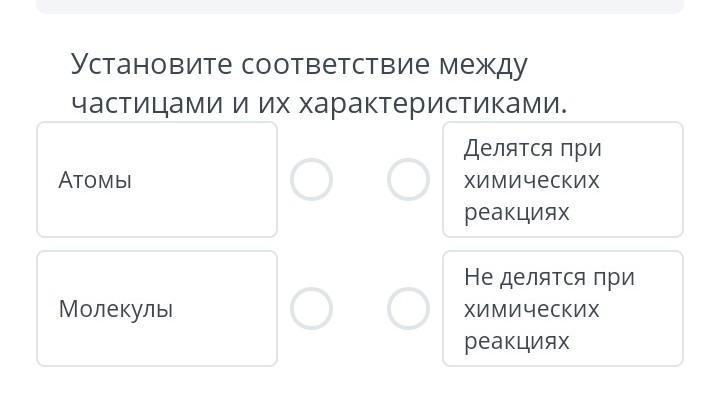Click 'Делятся при' text in upper right card
The height and width of the screenshot is (395, 720).
tap(533, 148)
